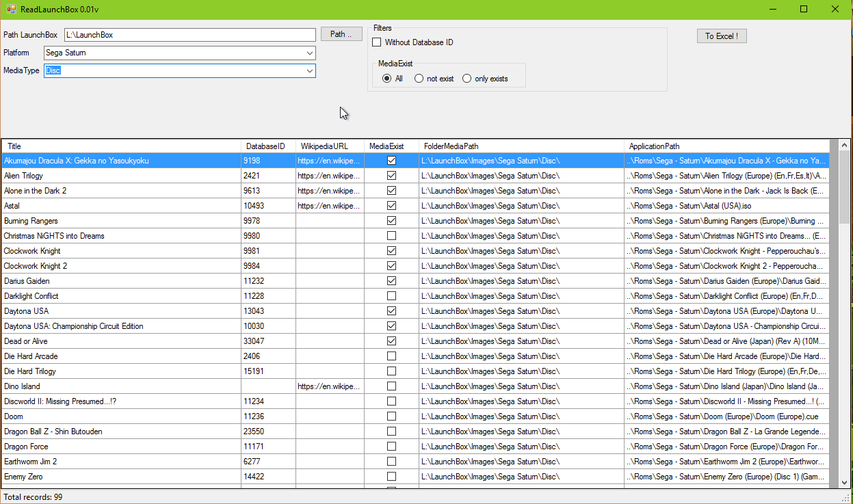Toggle MediaExist checkbox for Burning Rangers

(x=392, y=221)
